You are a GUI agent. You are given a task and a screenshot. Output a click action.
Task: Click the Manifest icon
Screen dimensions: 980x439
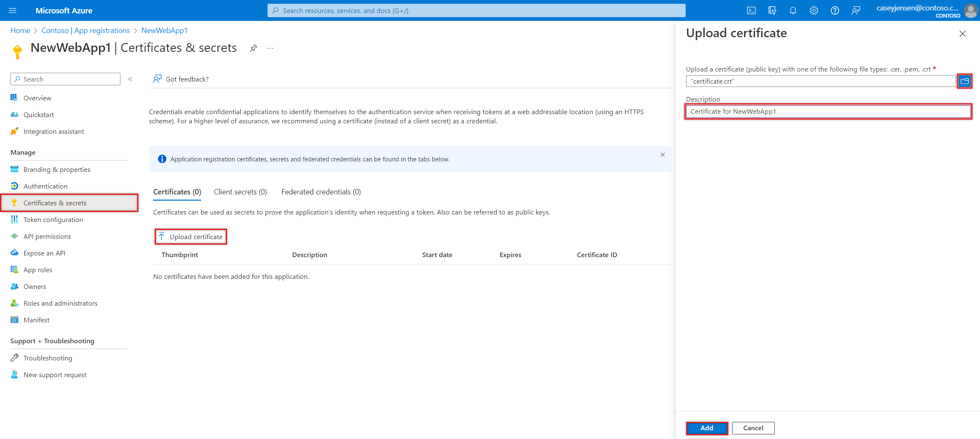coord(14,320)
